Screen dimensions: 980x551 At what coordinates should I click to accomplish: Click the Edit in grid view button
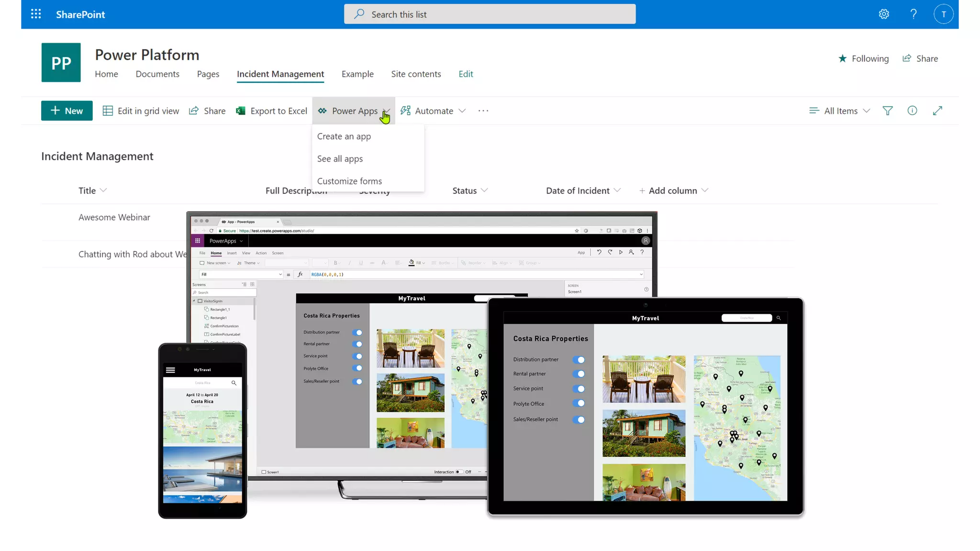141,111
